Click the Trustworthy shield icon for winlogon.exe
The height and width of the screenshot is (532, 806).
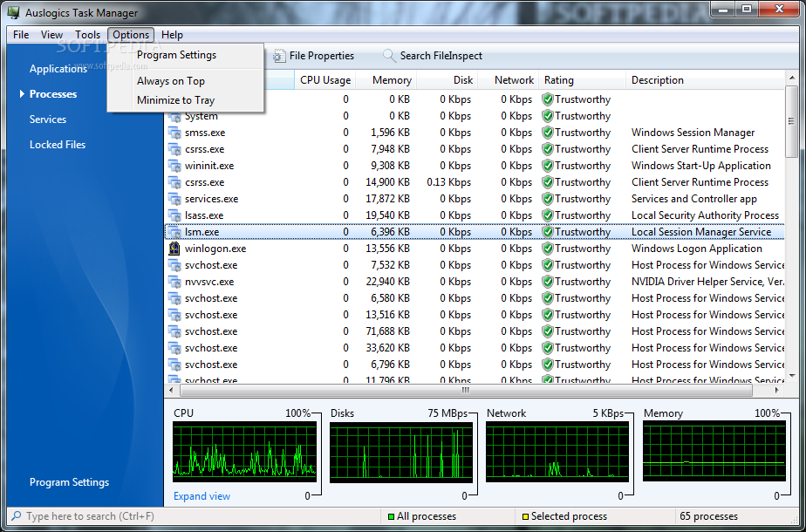click(x=548, y=249)
